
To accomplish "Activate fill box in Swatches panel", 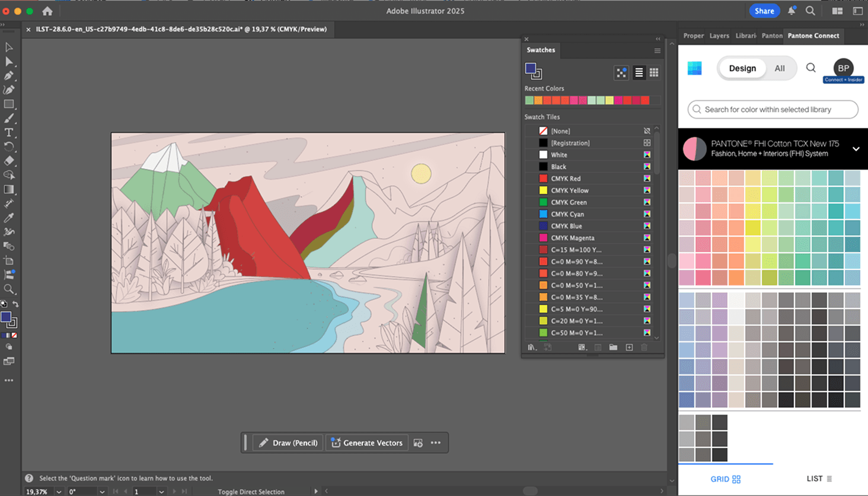I will 531,69.
